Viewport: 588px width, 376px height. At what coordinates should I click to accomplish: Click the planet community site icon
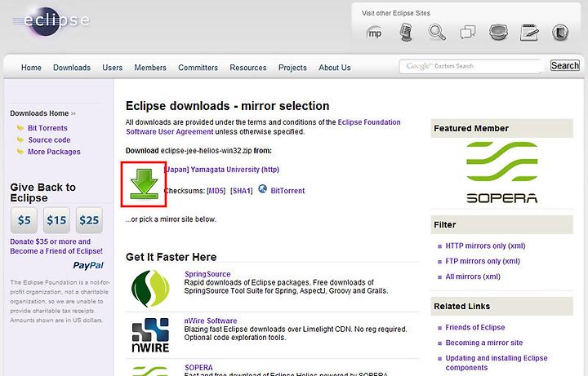(498, 32)
